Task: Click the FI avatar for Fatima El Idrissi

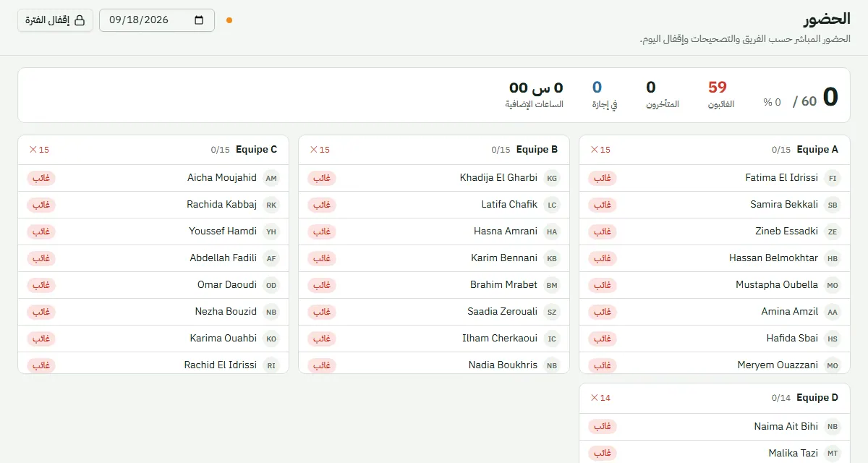Action: pos(833,178)
